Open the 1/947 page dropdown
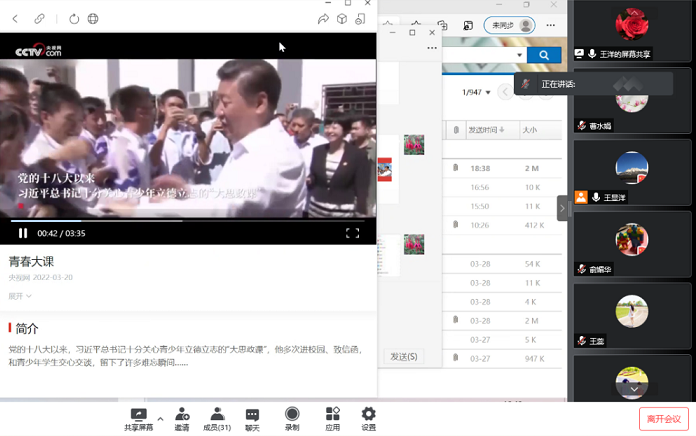Viewport: 696px width, 436px height. pos(476,92)
